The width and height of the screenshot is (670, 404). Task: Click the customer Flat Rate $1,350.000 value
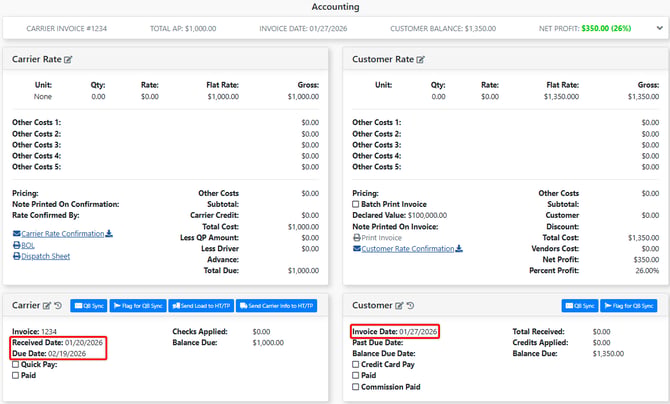coord(561,96)
